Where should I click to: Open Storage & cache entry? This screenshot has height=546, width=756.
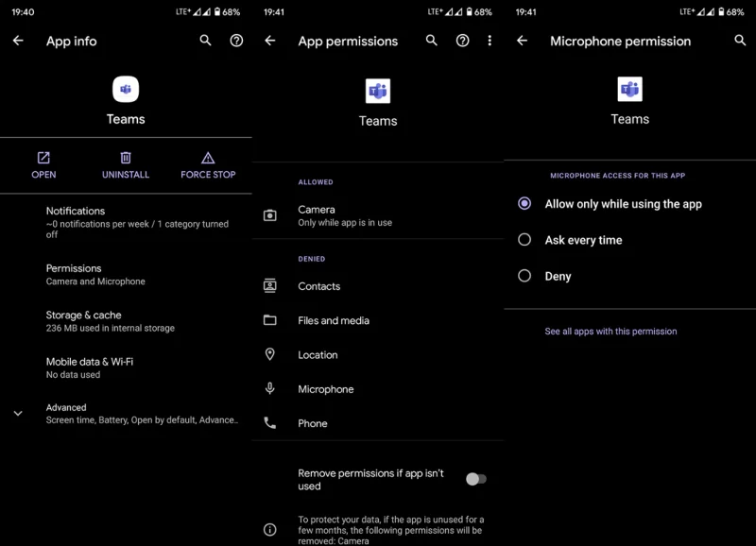click(x=126, y=321)
